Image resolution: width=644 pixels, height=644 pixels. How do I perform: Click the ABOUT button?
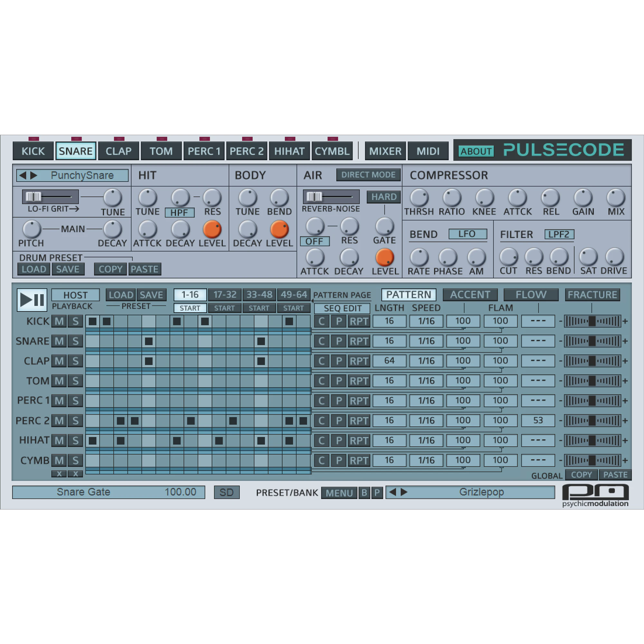pos(476,151)
